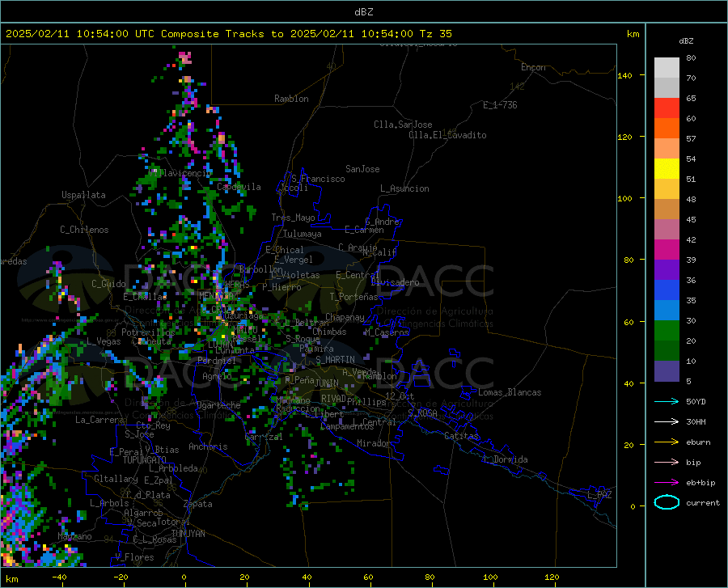Click the 'km' label at top right
Viewport: 728px width, 588px height.
point(633,34)
